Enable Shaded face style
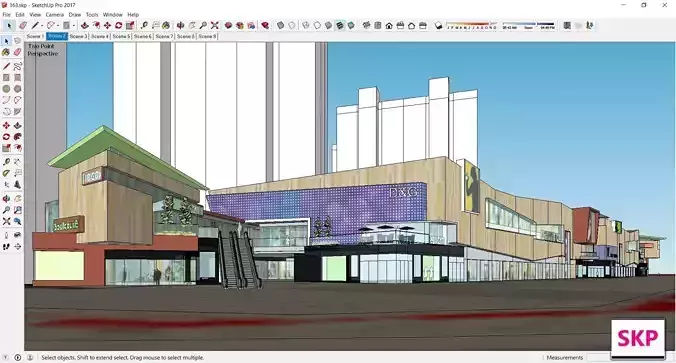 [x=329, y=26]
